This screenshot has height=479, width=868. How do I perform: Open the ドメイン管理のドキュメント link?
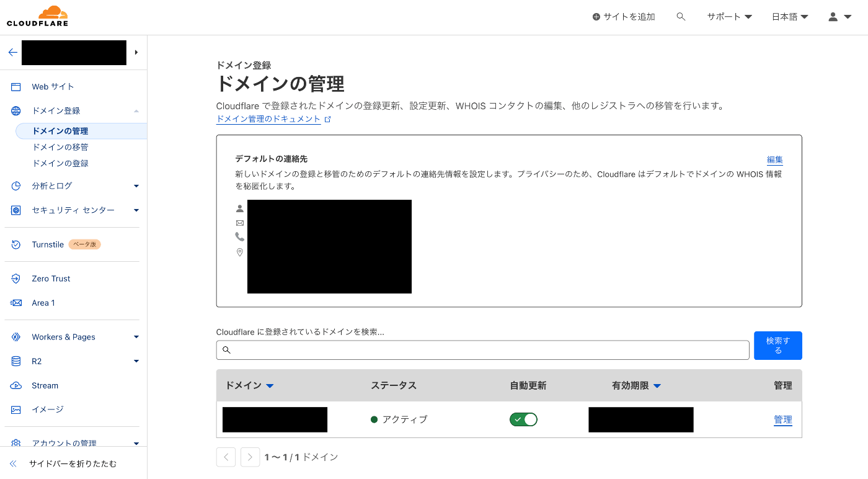click(x=268, y=119)
